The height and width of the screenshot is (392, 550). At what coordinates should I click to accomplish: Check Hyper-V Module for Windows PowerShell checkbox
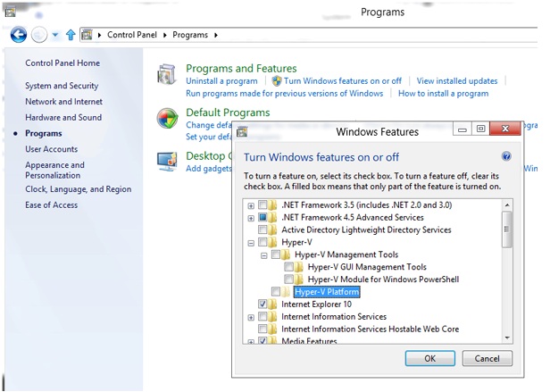[x=288, y=279]
